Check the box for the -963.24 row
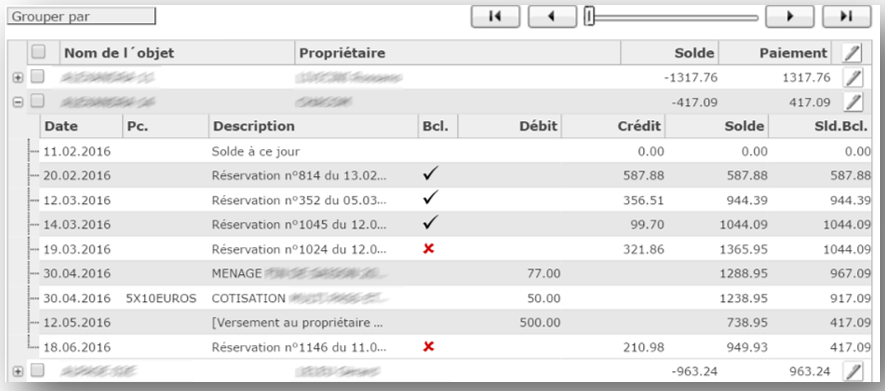The width and height of the screenshot is (885, 391). click(37, 370)
